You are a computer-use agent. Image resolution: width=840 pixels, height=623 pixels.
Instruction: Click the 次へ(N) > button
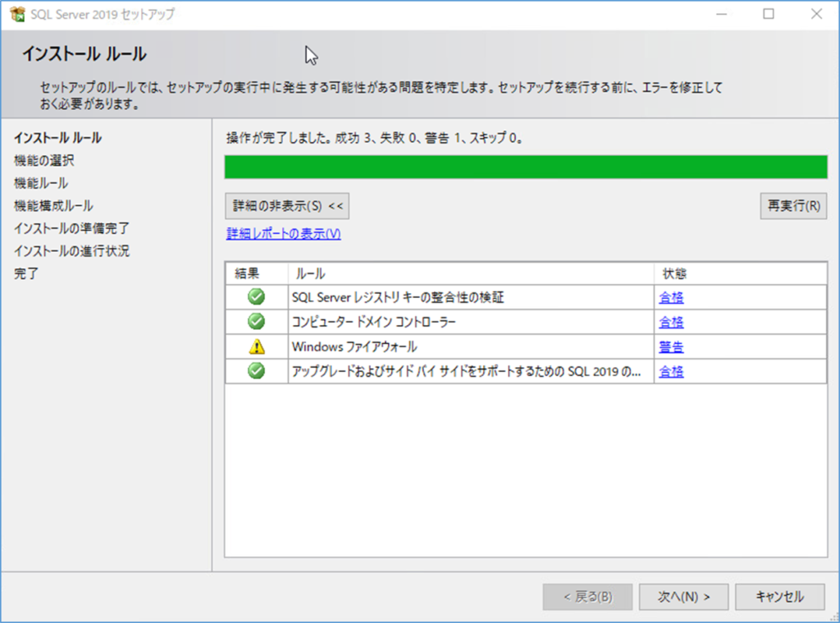[683, 597]
